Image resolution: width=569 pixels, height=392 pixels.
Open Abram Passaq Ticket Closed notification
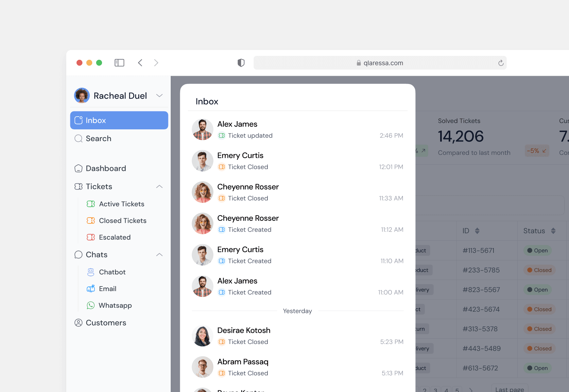(x=297, y=367)
